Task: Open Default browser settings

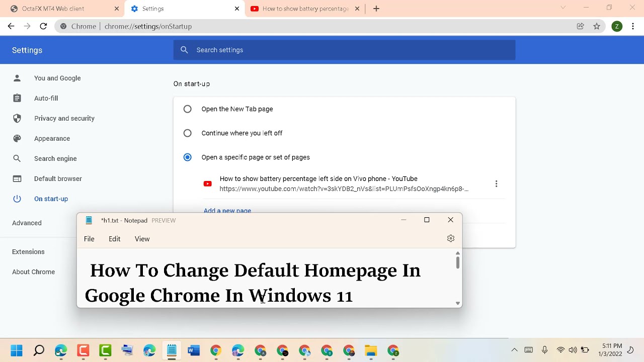Action: coord(58,178)
